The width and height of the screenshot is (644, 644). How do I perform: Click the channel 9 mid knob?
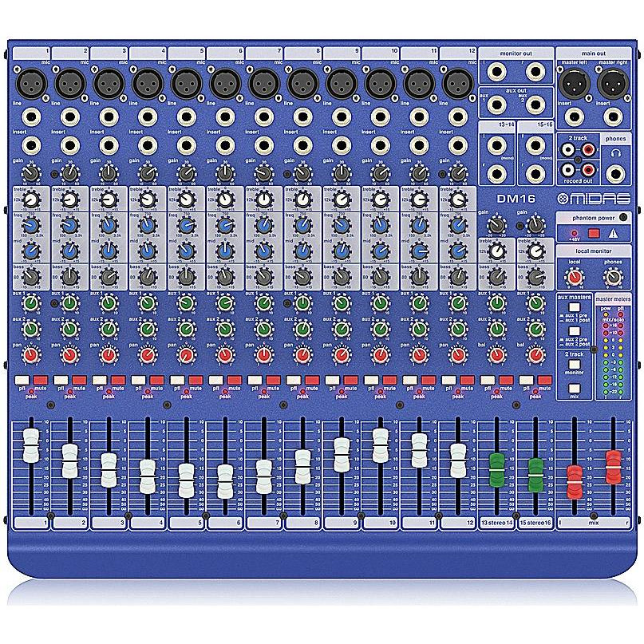click(342, 251)
